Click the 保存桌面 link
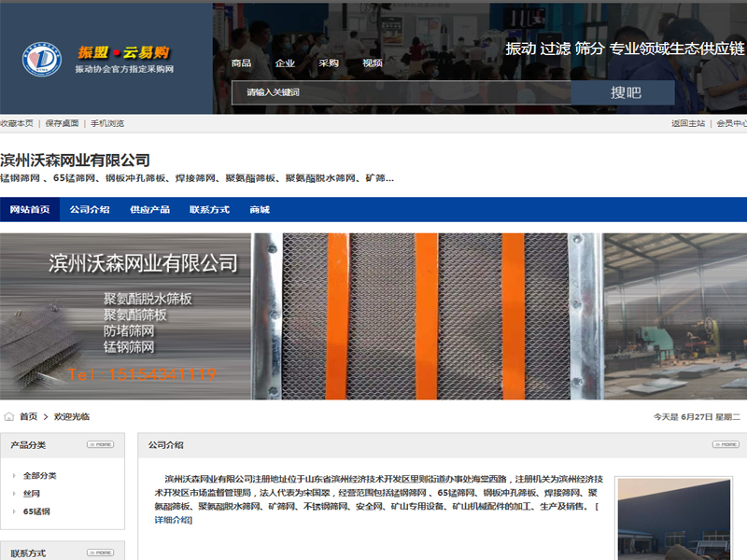The width and height of the screenshot is (747, 560). click(x=62, y=123)
